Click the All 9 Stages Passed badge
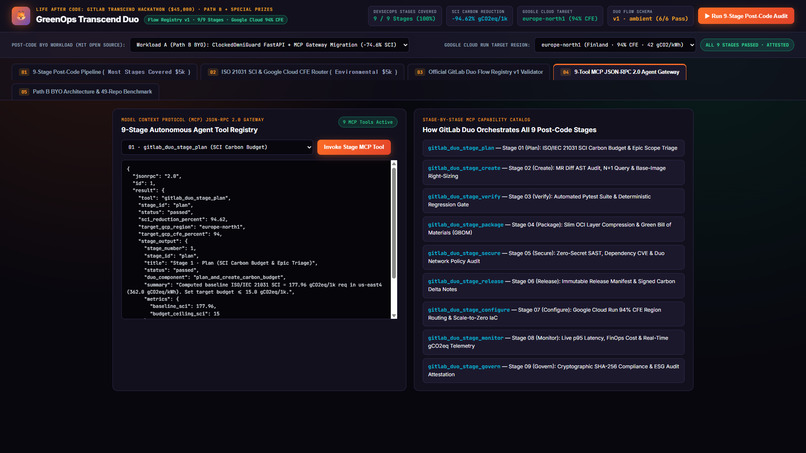The width and height of the screenshot is (806, 453). click(747, 45)
